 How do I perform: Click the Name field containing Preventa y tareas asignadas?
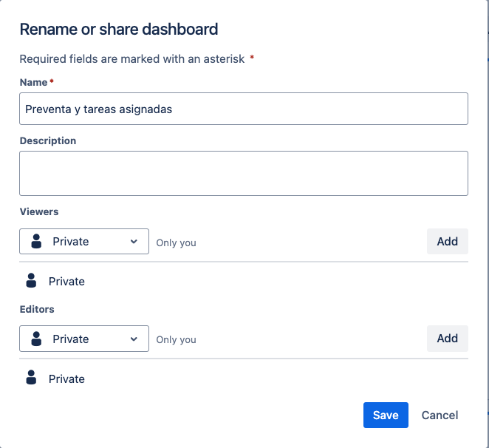click(x=244, y=109)
